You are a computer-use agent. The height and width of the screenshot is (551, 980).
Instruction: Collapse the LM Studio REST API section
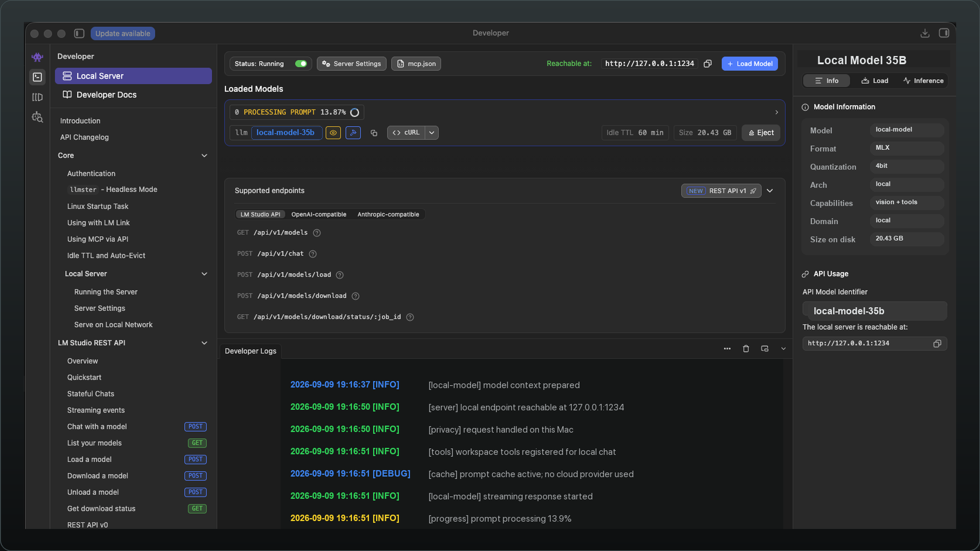pyautogui.click(x=204, y=343)
